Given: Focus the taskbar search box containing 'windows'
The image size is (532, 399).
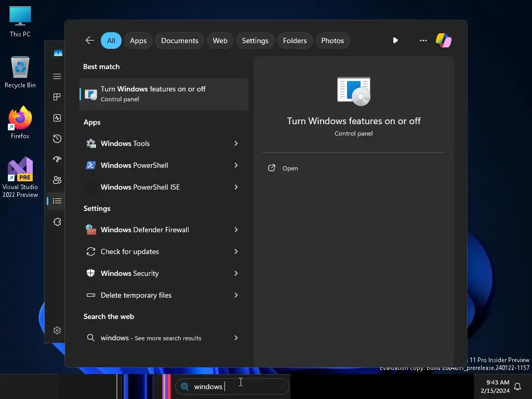Looking at the screenshot, I should 232,387.
